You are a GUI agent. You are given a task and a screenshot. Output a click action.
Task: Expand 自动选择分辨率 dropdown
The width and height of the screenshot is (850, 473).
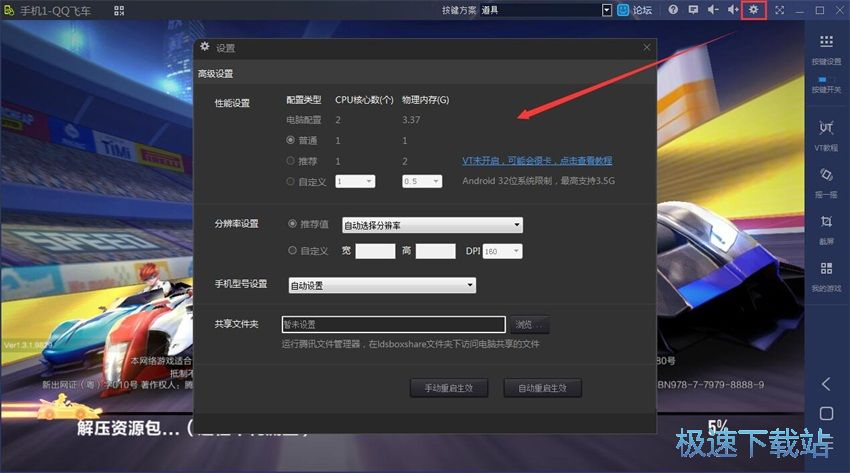tap(433, 225)
